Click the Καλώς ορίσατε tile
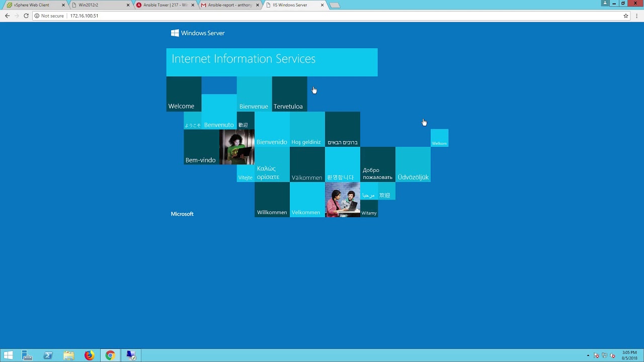644x362 pixels. [272, 164]
